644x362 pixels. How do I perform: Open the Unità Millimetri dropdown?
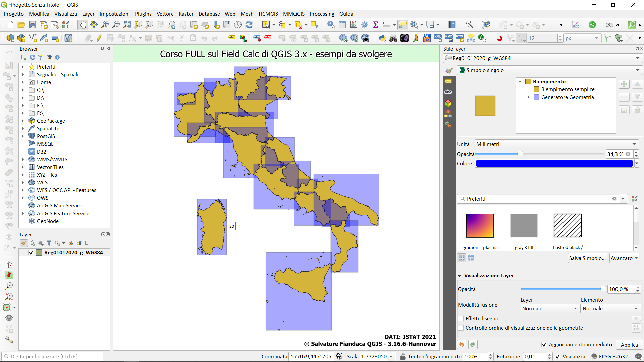557,144
